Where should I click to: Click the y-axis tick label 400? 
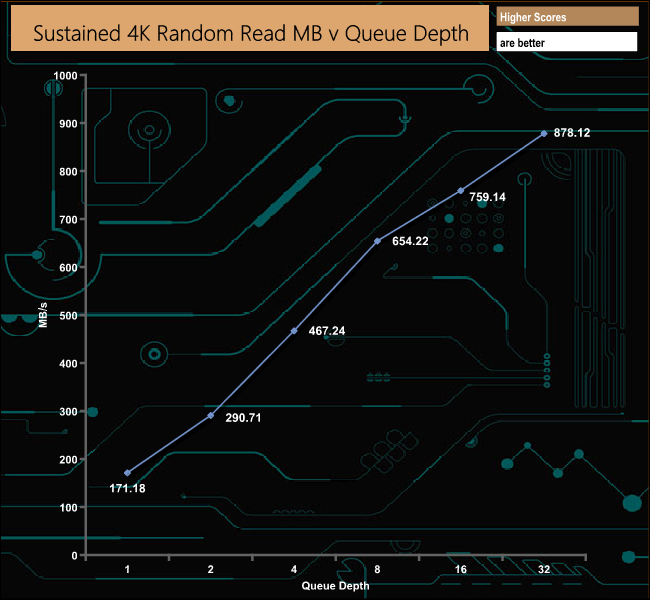tap(68, 364)
